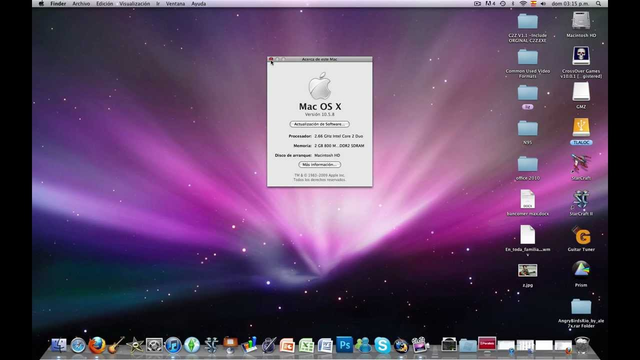Viewport: 640px width, 360px height.
Task: Launch Photoshop from the dock
Action: [344, 345]
